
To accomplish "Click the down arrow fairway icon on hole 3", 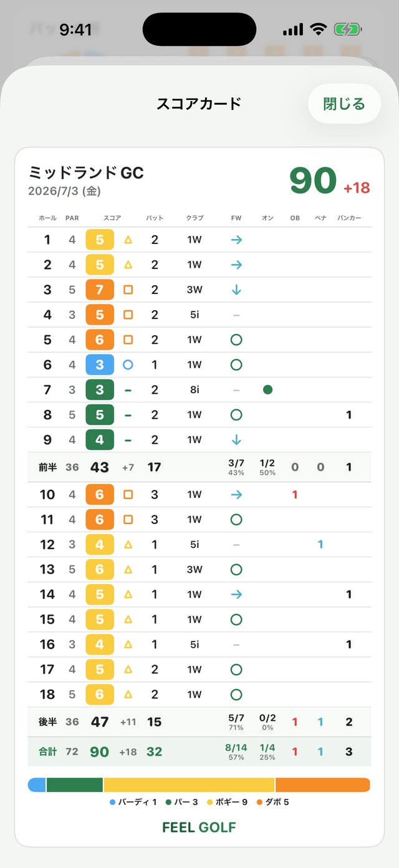I will [x=236, y=290].
